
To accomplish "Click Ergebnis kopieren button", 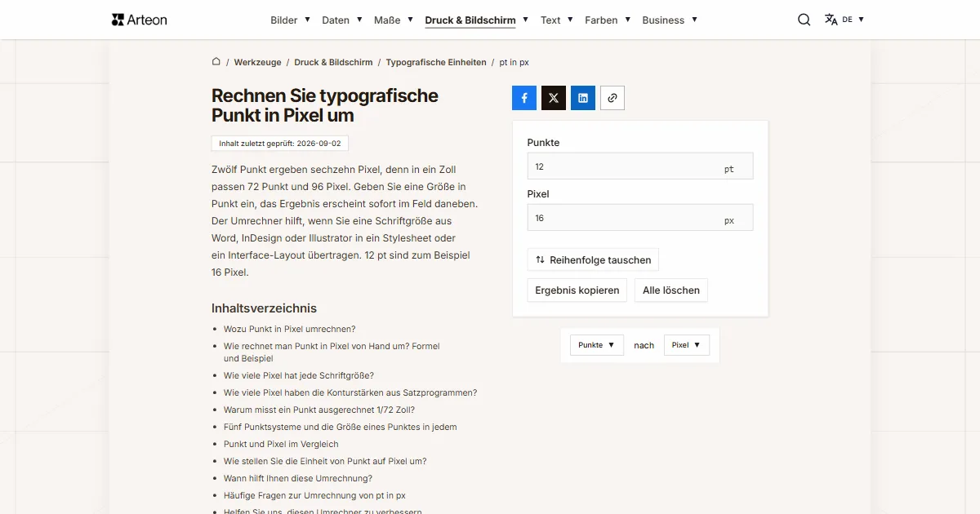I will pos(577,290).
